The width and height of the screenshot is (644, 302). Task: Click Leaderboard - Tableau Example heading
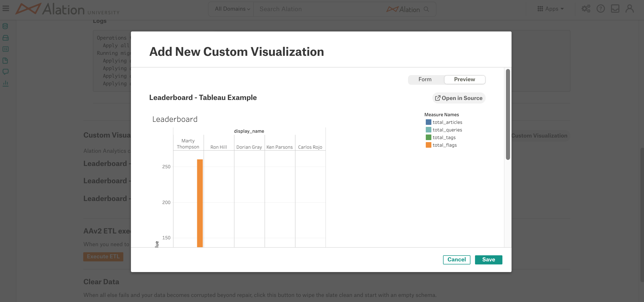tap(203, 98)
